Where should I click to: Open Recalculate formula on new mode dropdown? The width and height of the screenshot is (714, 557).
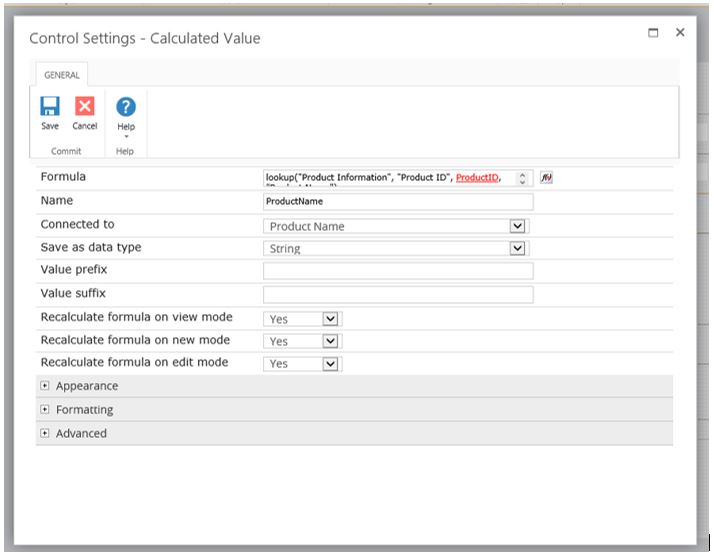click(x=302, y=341)
